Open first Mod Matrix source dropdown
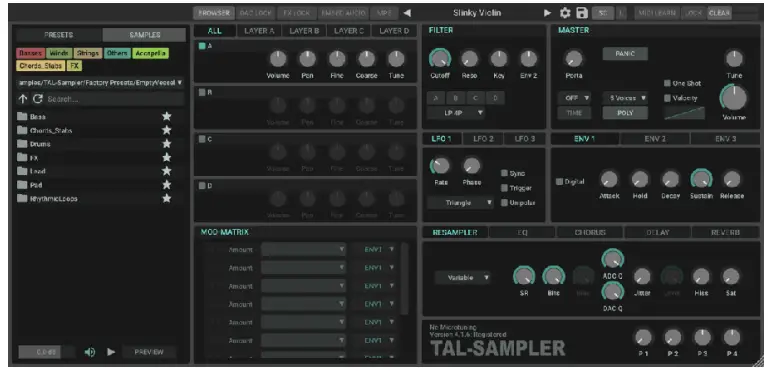 [x=303, y=249]
